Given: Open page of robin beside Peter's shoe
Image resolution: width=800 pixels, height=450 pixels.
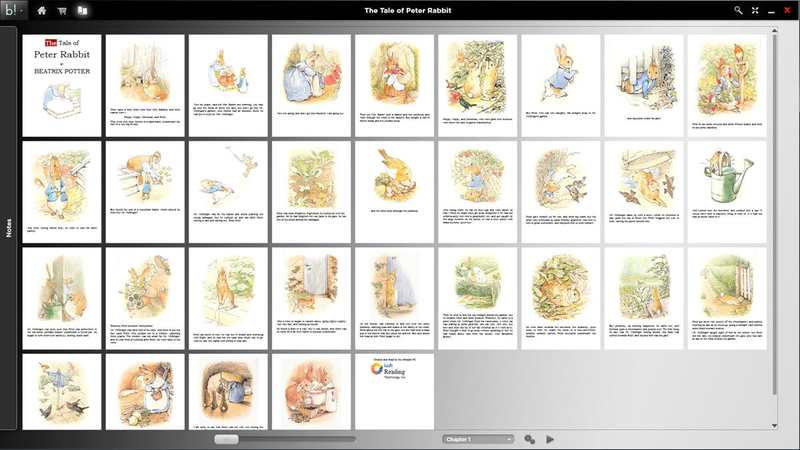Looking at the screenshot, I should (x=394, y=192).
